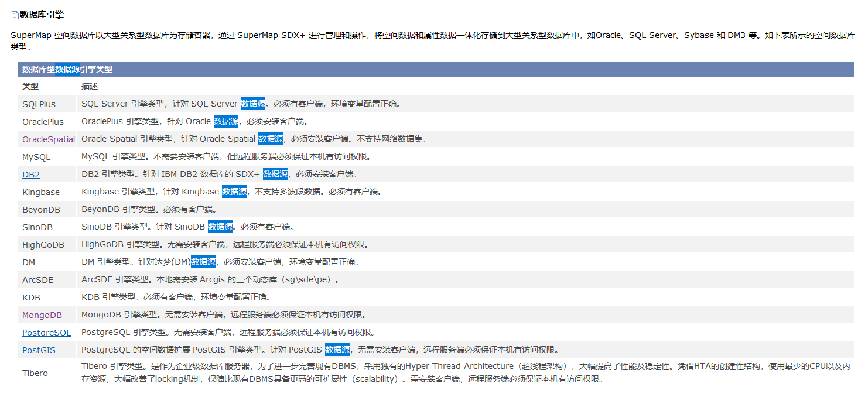
Task: Open the PostGIS link
Action: point(39,350)
